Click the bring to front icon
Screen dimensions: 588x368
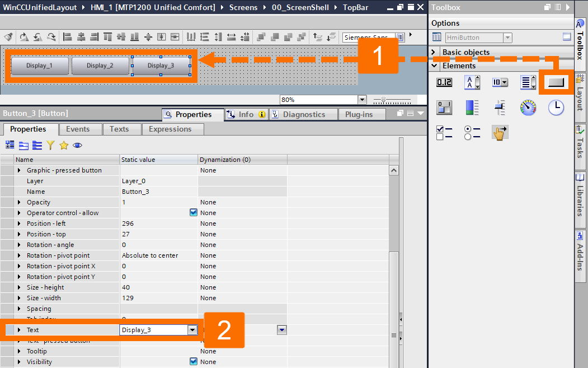point(261,37)
